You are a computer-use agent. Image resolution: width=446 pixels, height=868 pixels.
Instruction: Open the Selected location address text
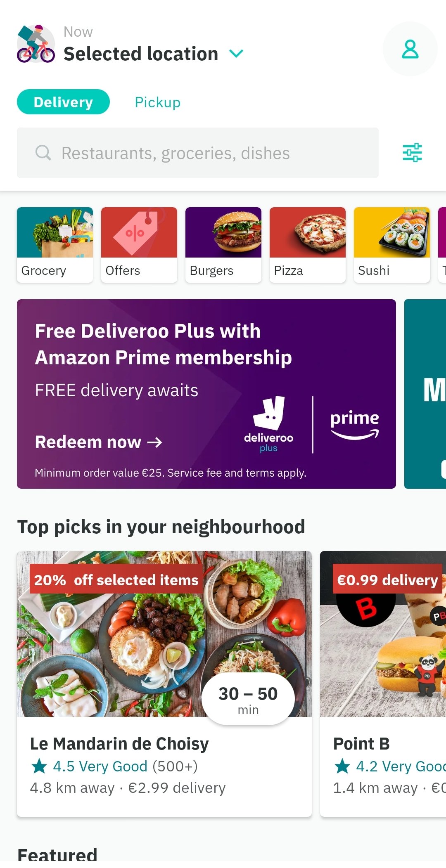click(x=141, y=54)
